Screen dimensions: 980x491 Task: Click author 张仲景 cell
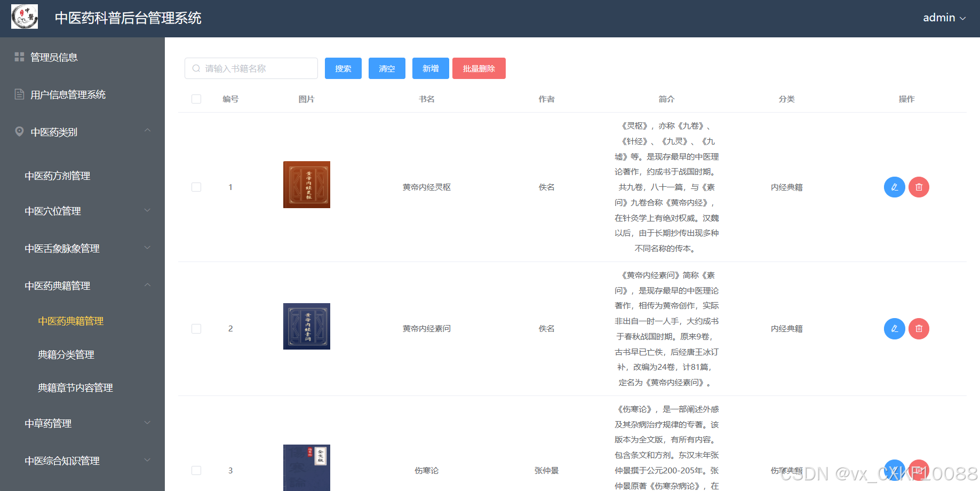(x=547, y=471)
